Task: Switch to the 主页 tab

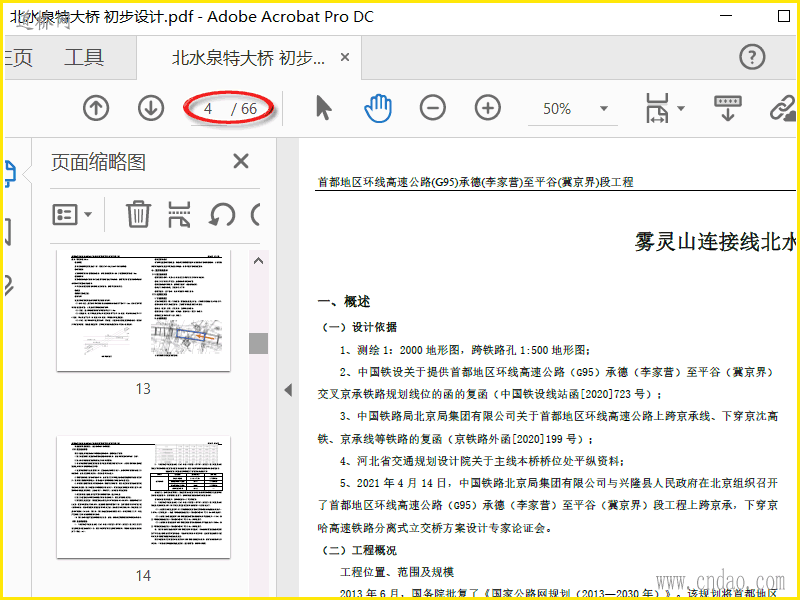Action: click(18, 57)
